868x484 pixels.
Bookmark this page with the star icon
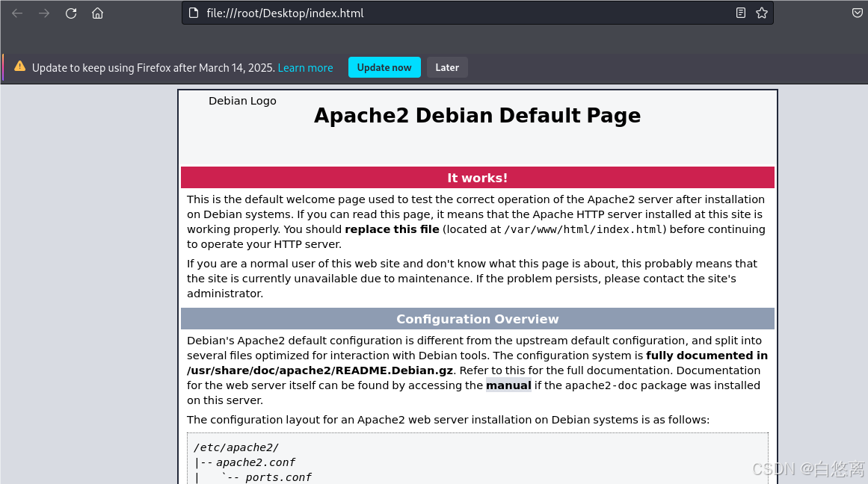point(762,13)
